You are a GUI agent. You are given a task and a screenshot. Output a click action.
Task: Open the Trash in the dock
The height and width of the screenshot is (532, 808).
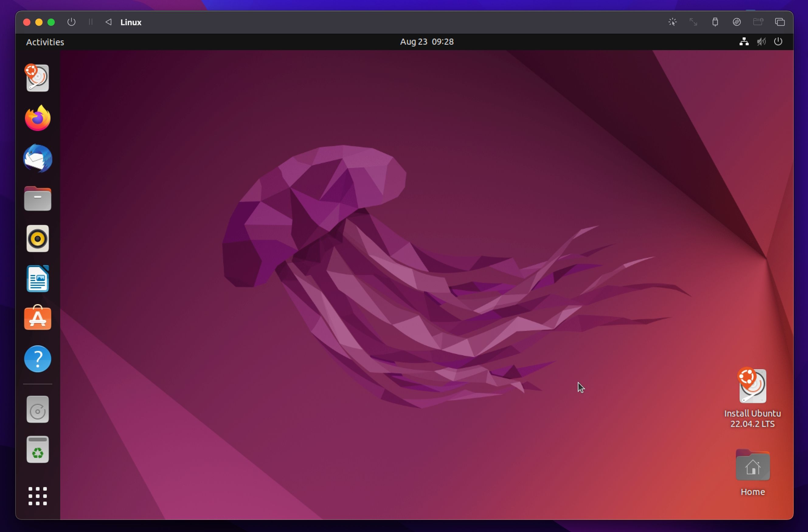37,450
